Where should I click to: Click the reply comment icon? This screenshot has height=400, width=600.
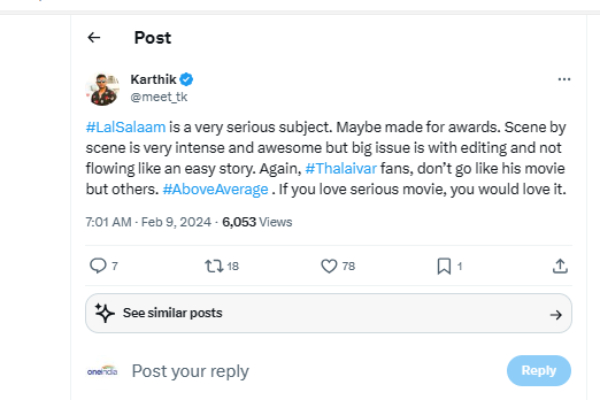[98, 266]
